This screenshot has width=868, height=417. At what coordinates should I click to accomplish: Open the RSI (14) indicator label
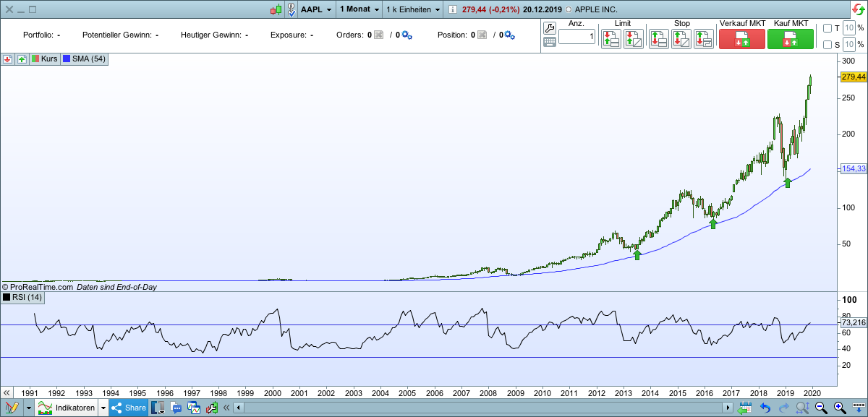[24, 297]
